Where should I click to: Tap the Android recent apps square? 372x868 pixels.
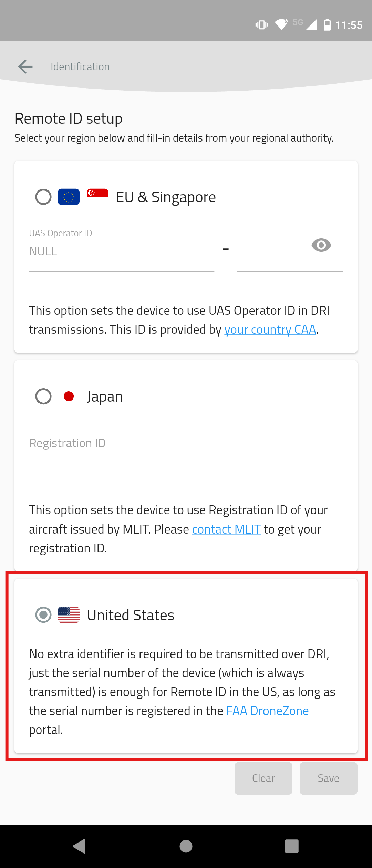[292, 846]
